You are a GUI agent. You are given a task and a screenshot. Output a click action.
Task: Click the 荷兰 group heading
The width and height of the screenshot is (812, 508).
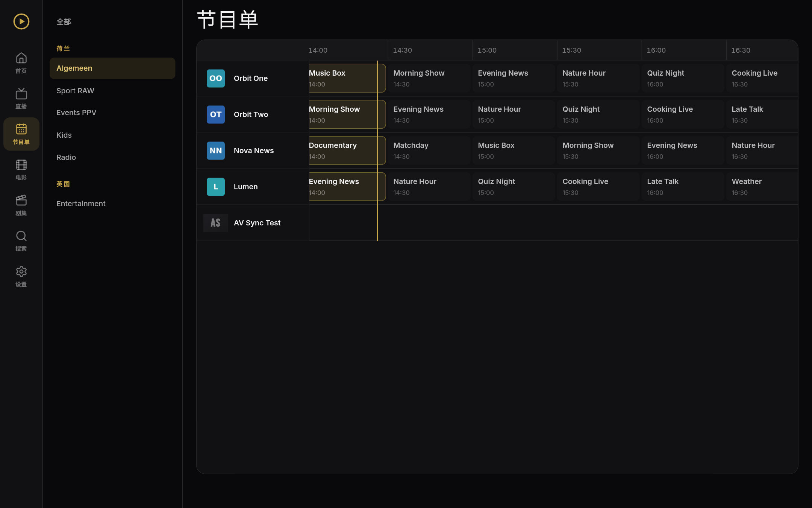tap(63, 49)
